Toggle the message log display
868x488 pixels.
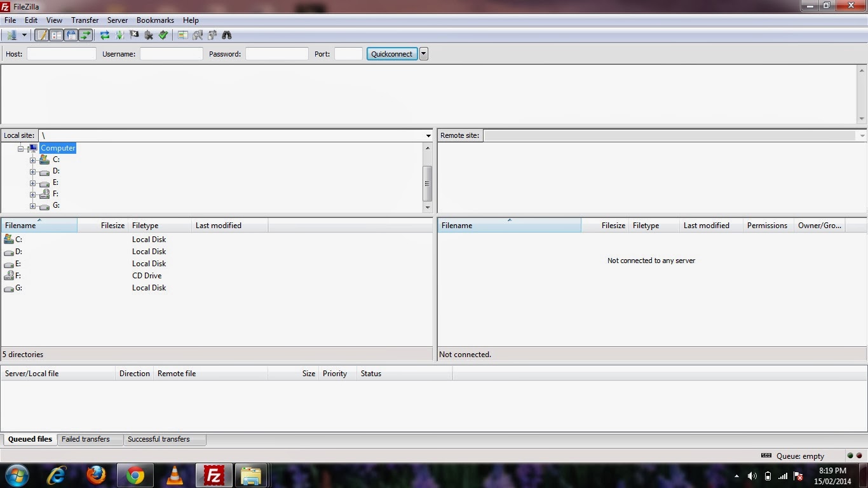(42, 36)
